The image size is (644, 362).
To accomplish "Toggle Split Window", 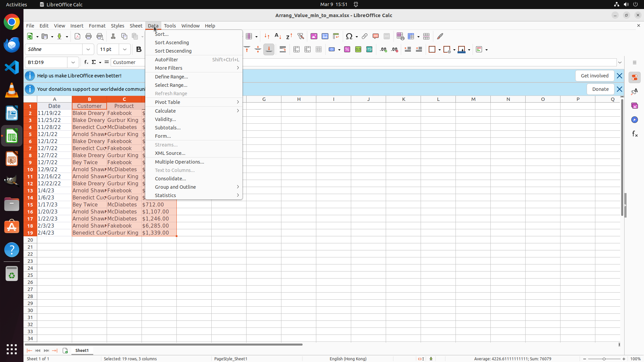I will pos(426,36).
